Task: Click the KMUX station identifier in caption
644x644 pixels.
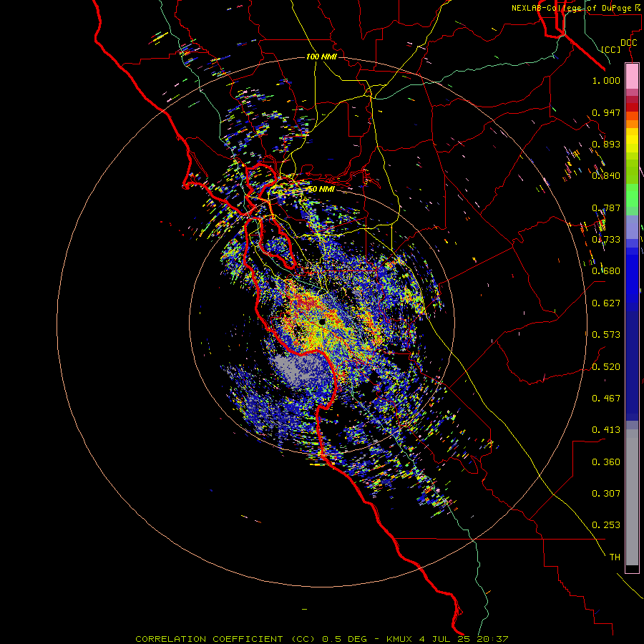Action: click(x=400, y=639)
